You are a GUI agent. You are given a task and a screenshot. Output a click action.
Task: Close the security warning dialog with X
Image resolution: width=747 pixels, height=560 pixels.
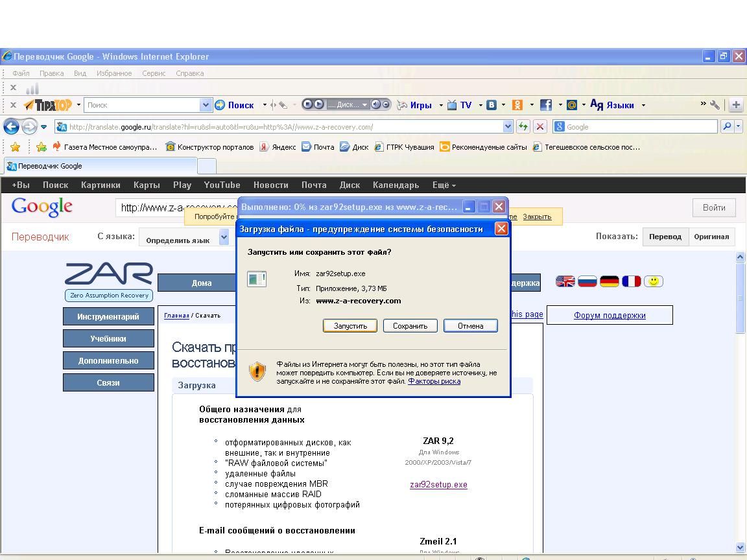(x=501, y=229)
